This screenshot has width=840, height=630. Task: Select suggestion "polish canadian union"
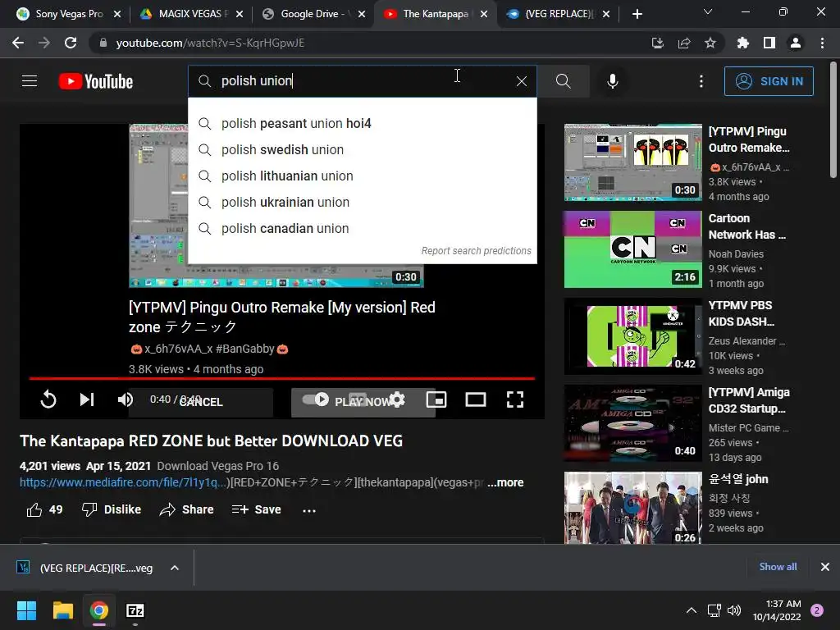362,228
